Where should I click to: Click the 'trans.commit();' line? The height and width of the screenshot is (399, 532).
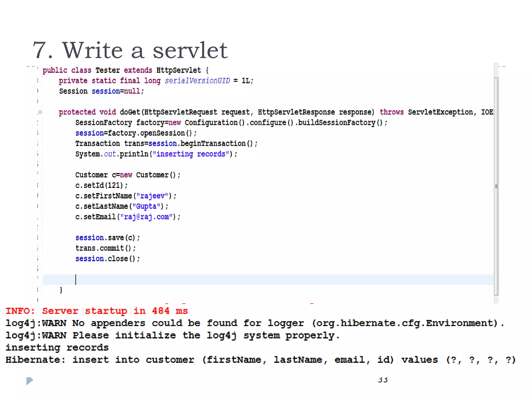[105, 248]
